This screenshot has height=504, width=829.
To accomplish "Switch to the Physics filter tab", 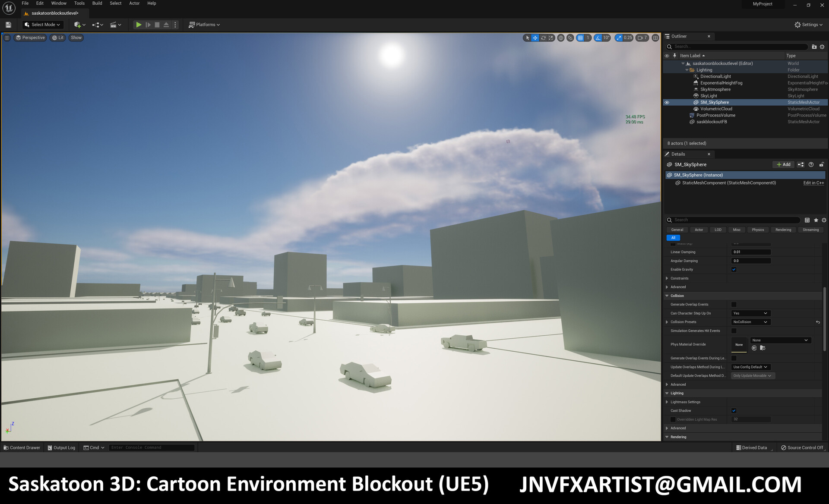I will tap(758, 230).
